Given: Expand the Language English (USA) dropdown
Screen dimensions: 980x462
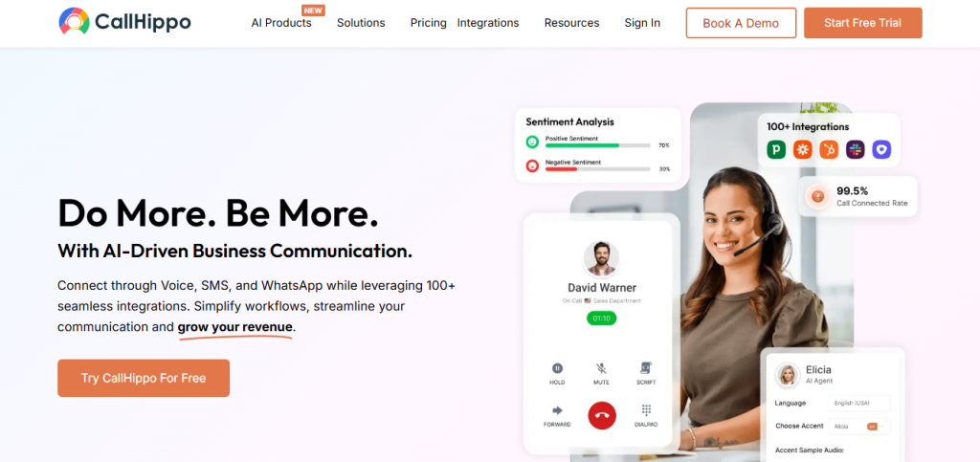Looking at the screenshot, I should (858, 404).
